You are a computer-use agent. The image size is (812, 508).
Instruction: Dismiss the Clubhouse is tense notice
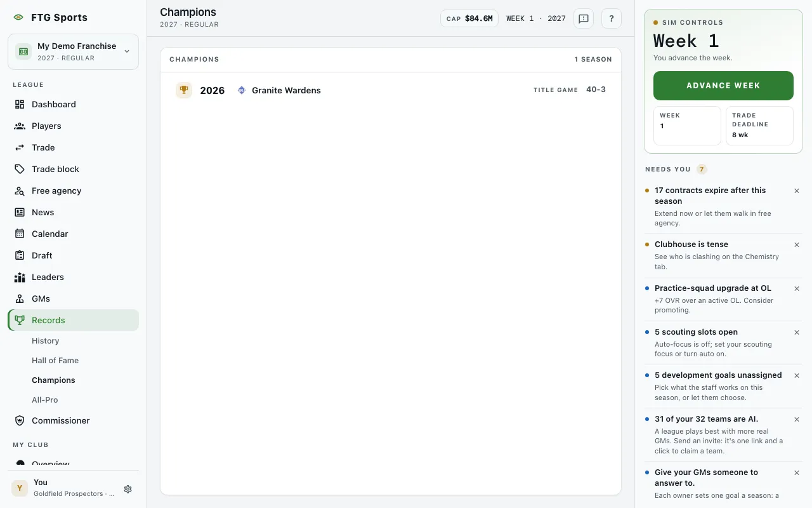tap(797, 244)
